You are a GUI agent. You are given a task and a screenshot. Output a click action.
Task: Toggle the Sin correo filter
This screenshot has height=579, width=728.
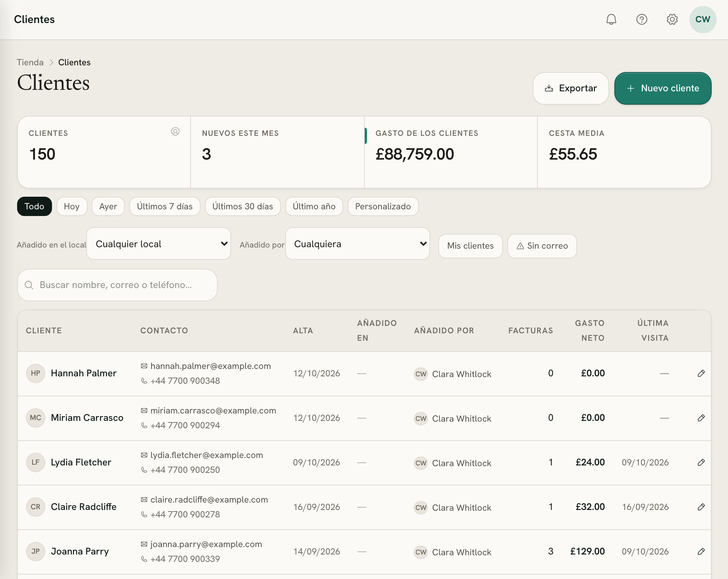(x=542, y=246)
